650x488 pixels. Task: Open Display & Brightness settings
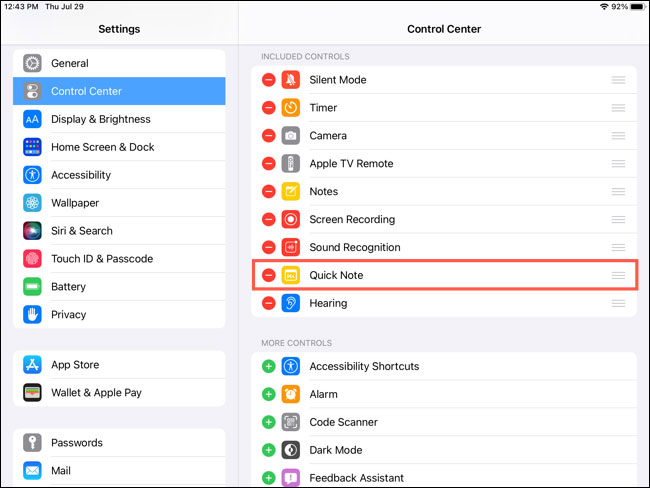(100, 119)
